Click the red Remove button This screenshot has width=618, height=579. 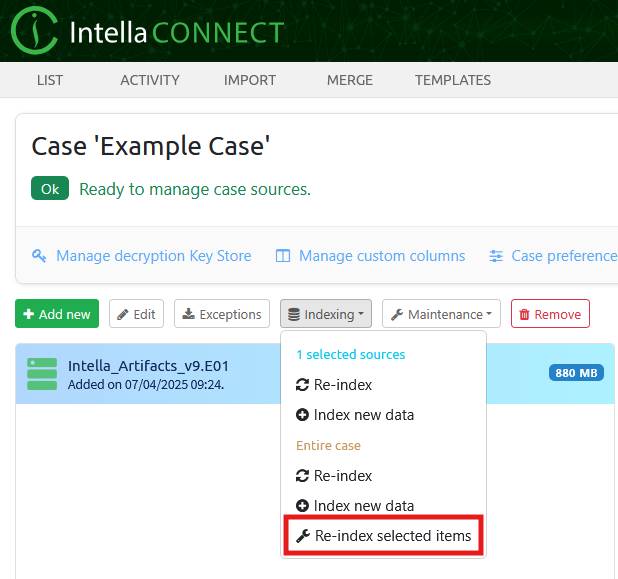coord(550,314)
